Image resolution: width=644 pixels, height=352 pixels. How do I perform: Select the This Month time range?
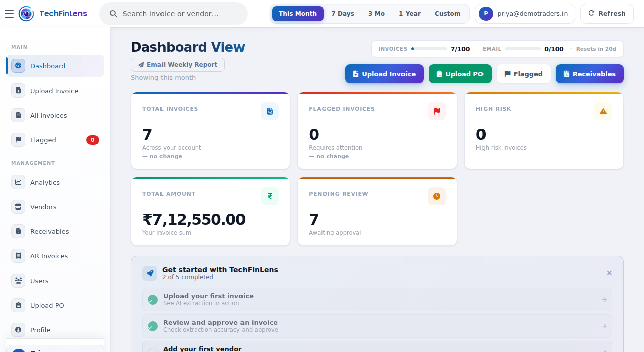coord(298,14)
